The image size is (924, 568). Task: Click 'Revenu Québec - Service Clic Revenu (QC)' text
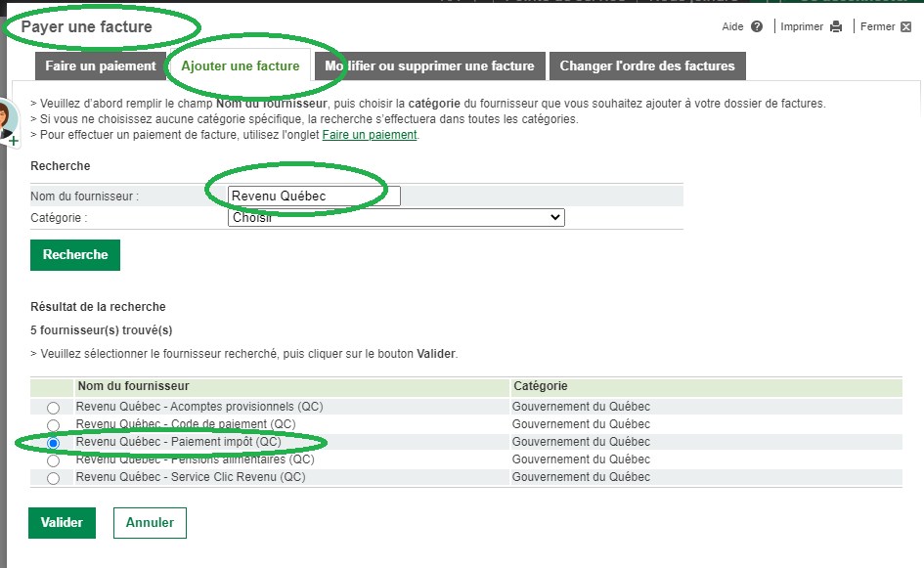(x=191, y=477)
